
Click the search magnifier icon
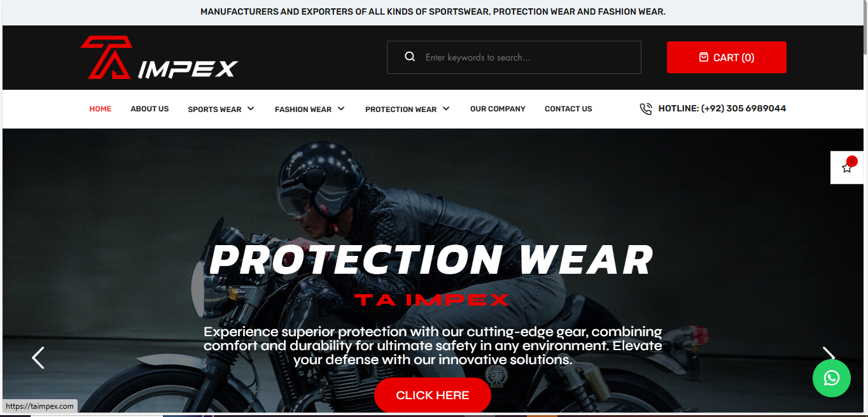[410, 57]
